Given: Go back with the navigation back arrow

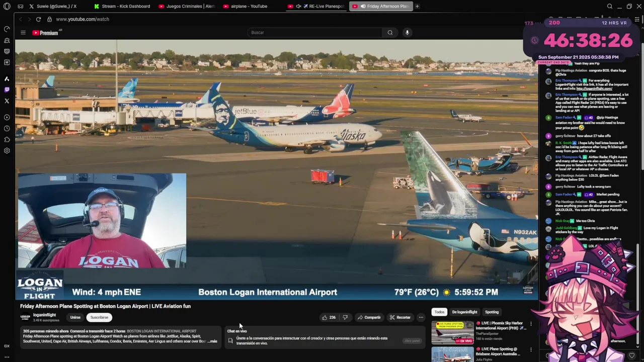Looking at the screenshot, I should tap(21, 19).
